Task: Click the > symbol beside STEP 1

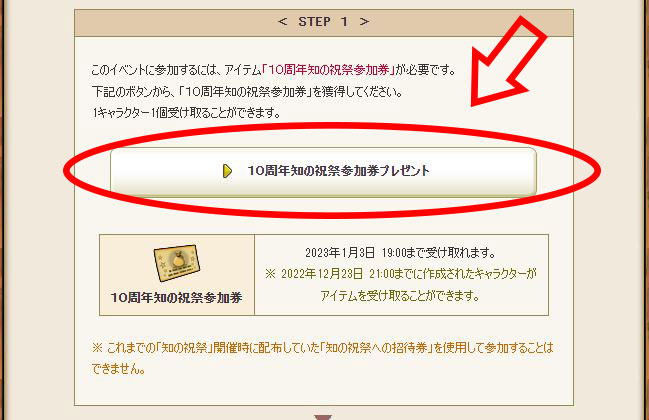Action: 364,22
